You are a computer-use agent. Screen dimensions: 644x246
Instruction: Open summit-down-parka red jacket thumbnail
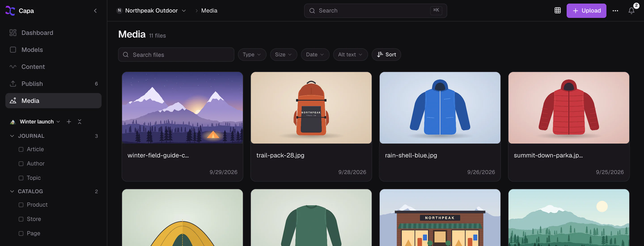tap(568, 108)
